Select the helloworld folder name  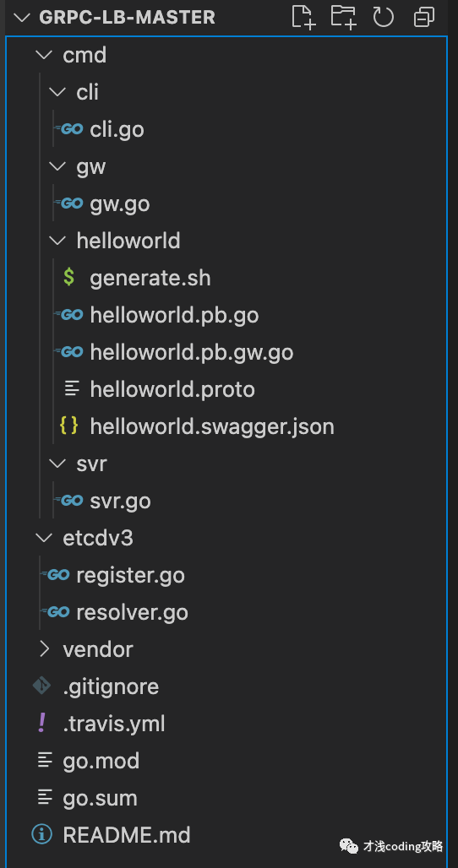click(x=128, y=241)
